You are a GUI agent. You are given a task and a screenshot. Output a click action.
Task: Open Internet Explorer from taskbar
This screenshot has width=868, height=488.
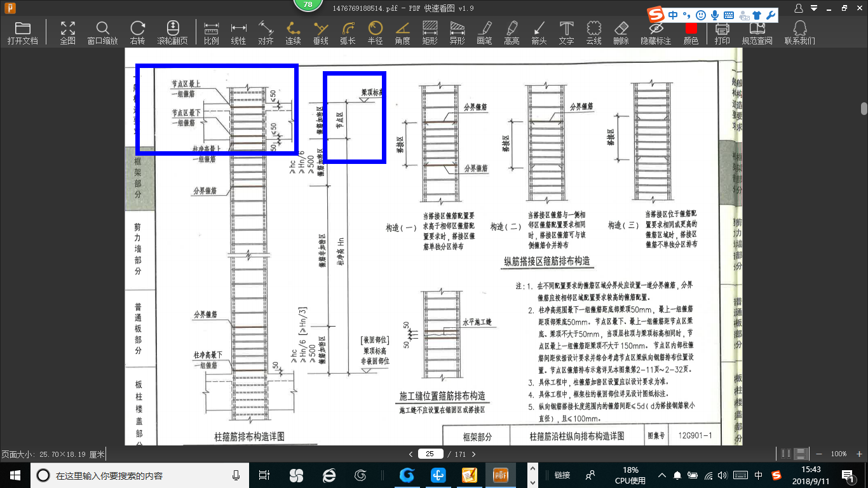click(x=329, y=475)
